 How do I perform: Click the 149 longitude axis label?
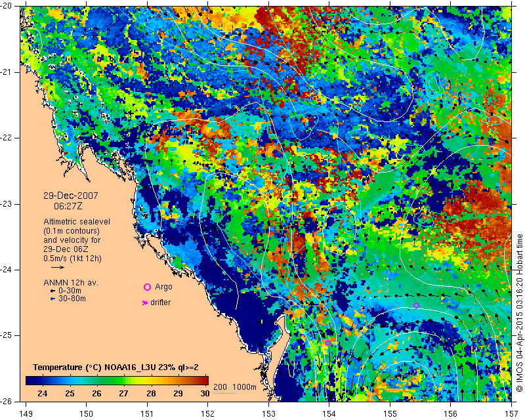pos(26,414)
